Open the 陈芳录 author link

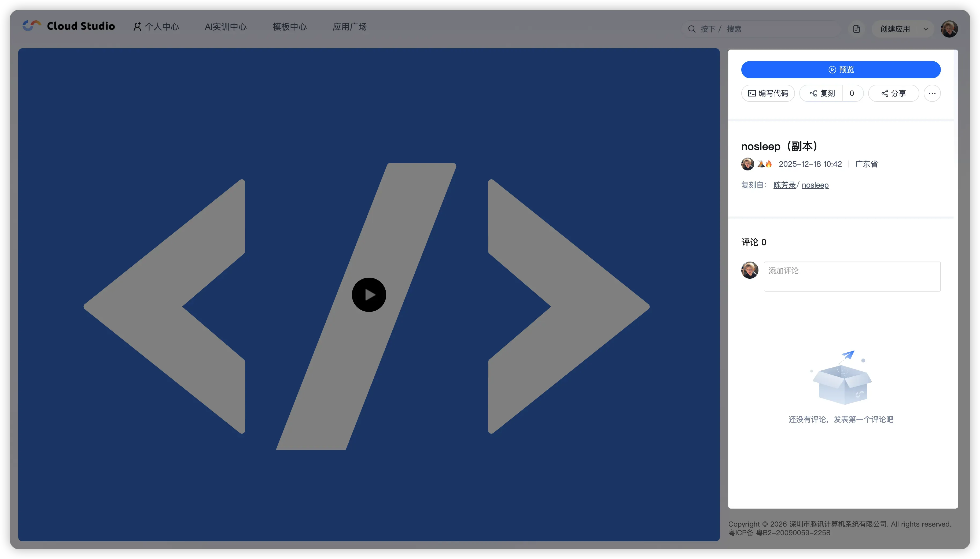[x=784, y=185]
